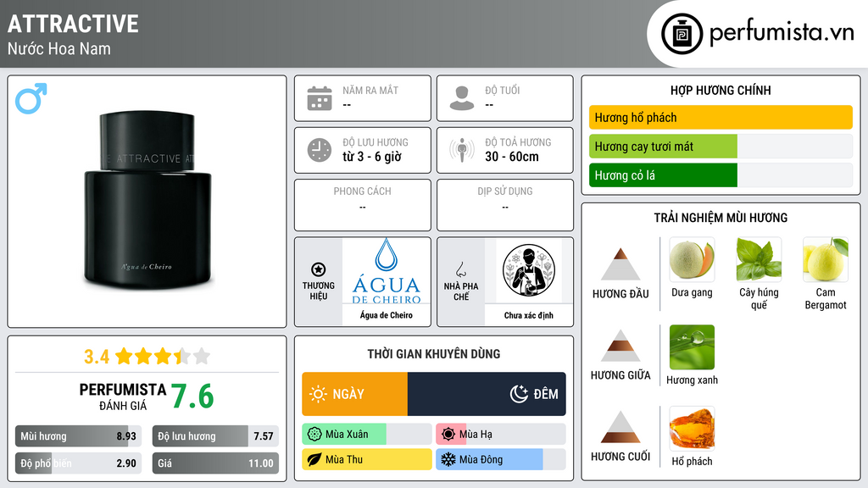This screenshot has height=488, width=868.
Task: Click the sillage icon for Độ toả hương
Action: pyautogui.click(x=462, y=150)
